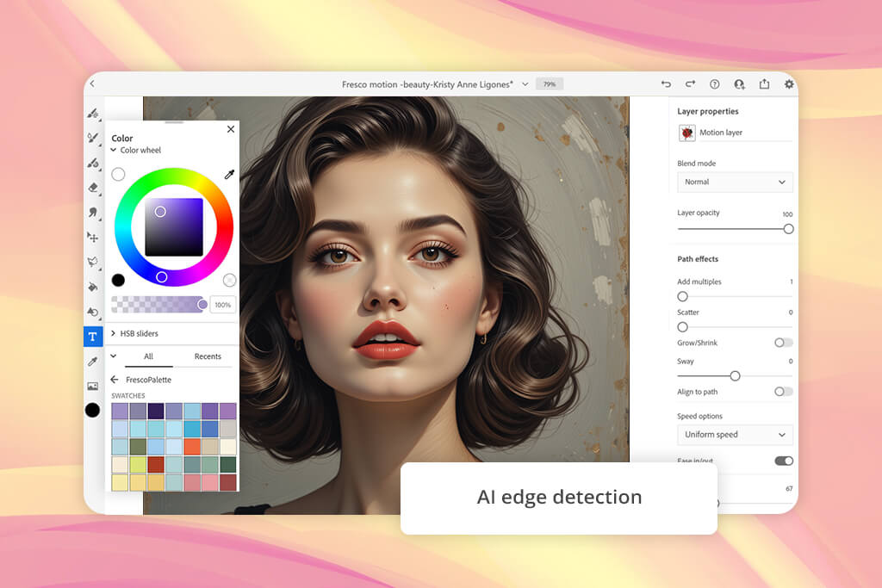Image resolution: width=882 pixels, height=588 pixels.
Task: Open the Blend mode Normal dropdown
Action: tap(736, 183)
